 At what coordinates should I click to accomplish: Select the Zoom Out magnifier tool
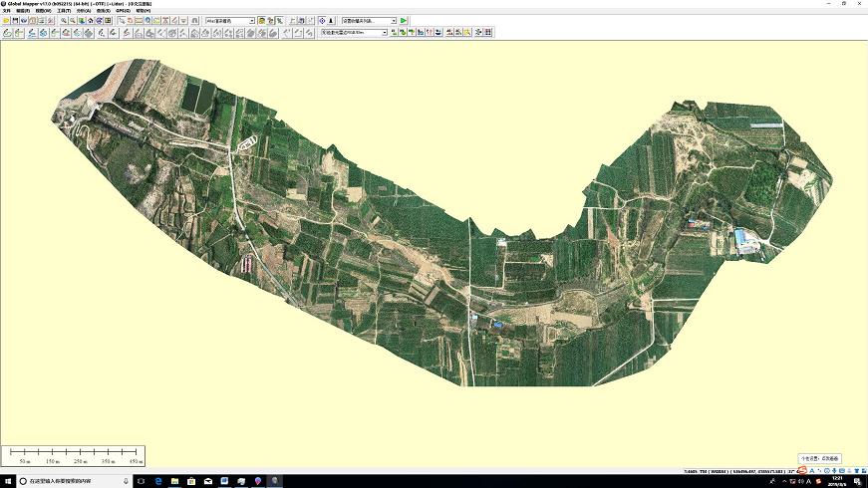tap(73, 20)
